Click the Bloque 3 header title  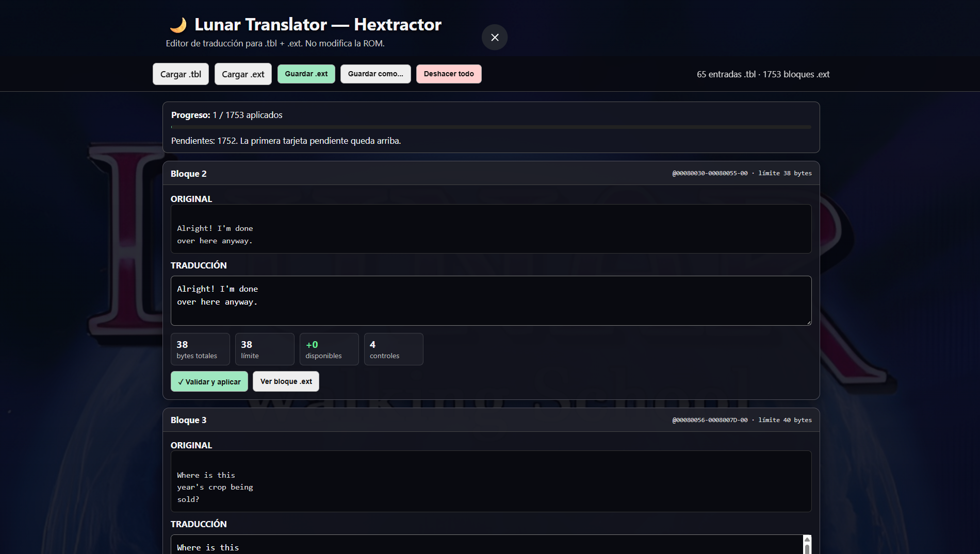coord(189,420)
